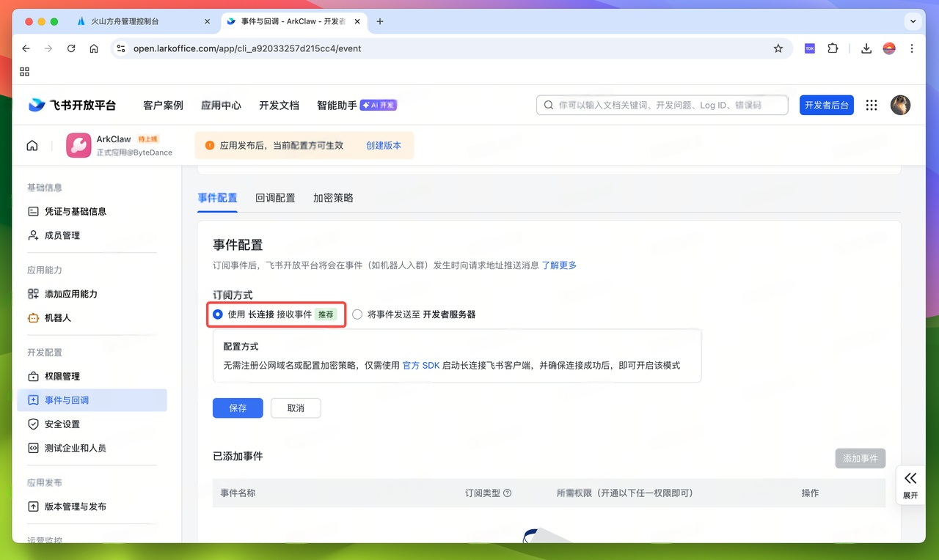Open the tab search chevron at top right

coord(913,21)
